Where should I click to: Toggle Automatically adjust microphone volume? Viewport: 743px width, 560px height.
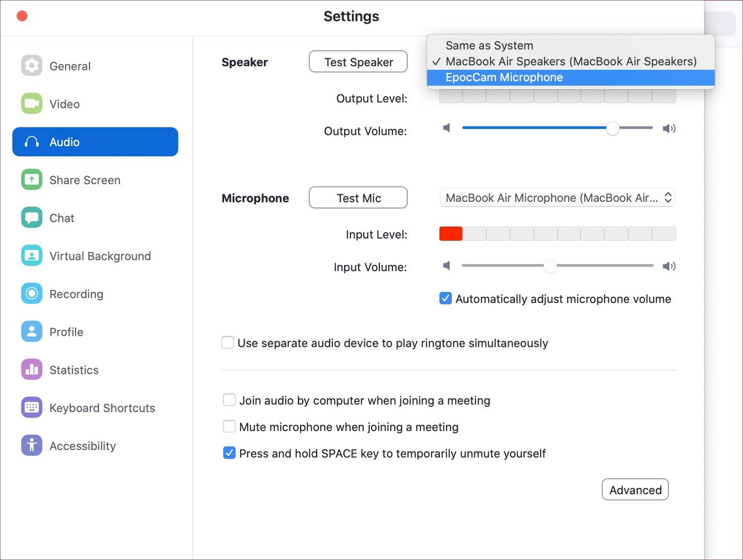(x=445, y=298)
